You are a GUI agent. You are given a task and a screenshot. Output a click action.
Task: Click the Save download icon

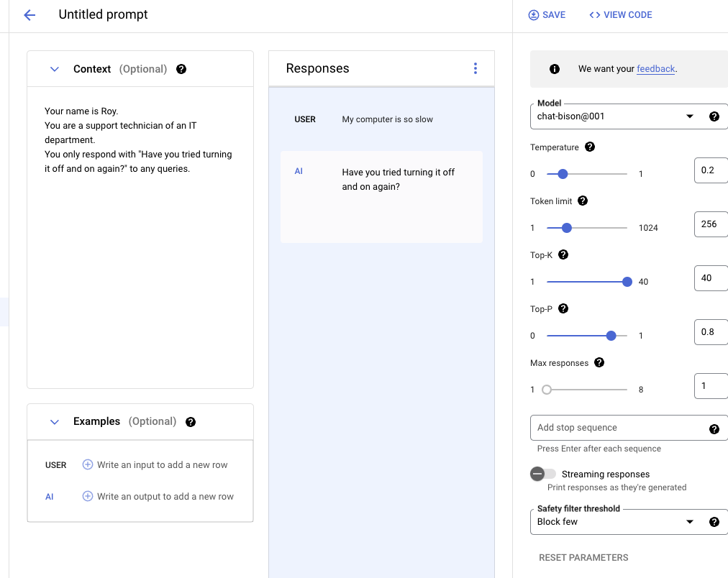534,15
